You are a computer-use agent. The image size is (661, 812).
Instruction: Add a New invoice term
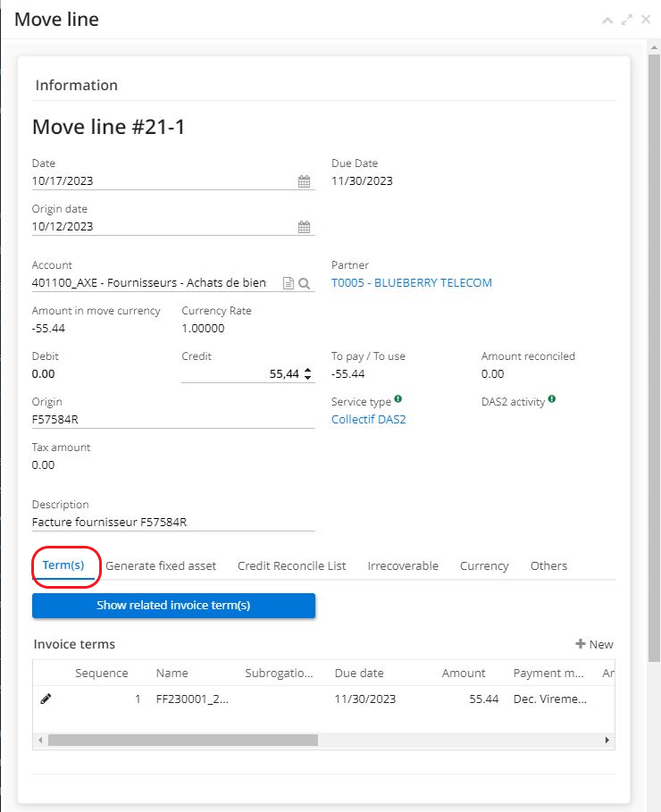point(594,644)
